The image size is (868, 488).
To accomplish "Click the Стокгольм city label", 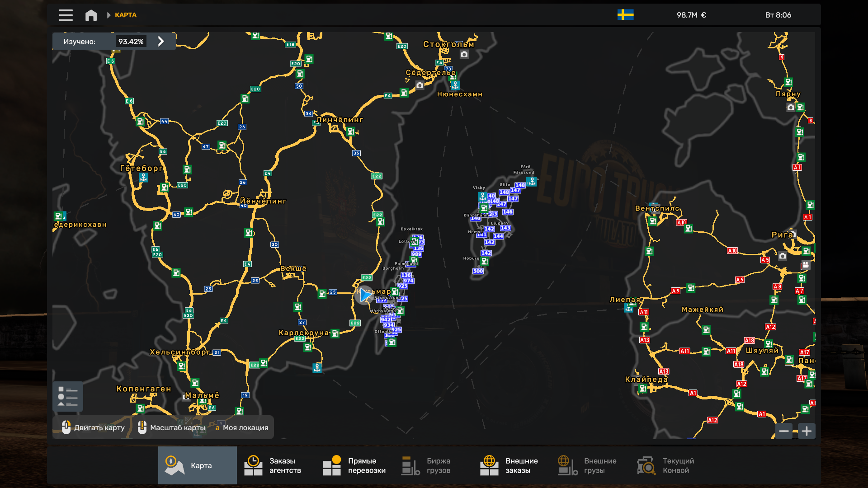I will pyautogui.click(x=448, y=44).
